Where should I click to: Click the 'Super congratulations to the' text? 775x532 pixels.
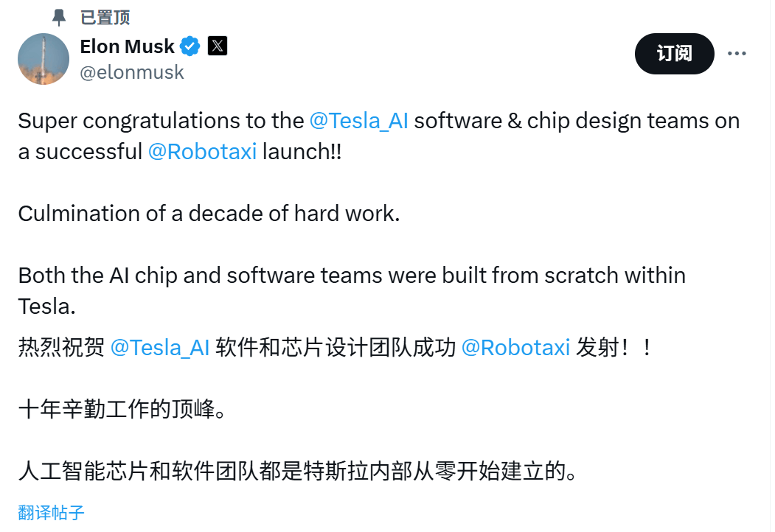pyautogui.click(x=161, y=121)
